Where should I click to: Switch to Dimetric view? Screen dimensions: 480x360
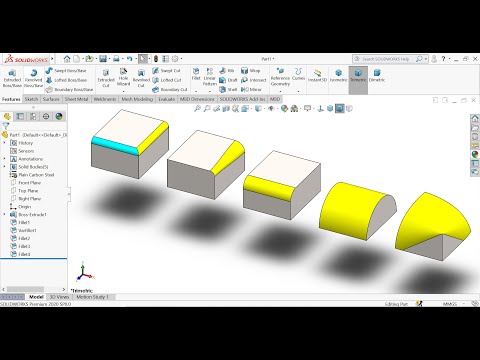point(377,75)
